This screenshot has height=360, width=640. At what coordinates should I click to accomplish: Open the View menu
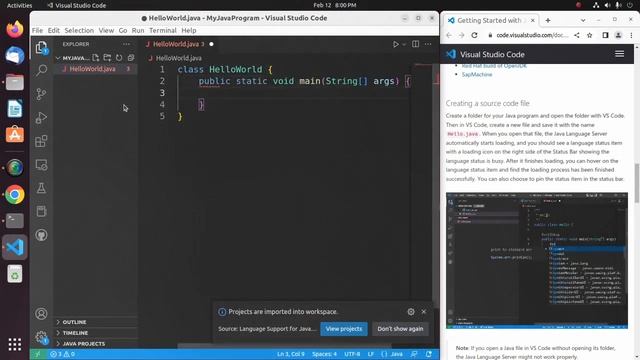(106, 30)
